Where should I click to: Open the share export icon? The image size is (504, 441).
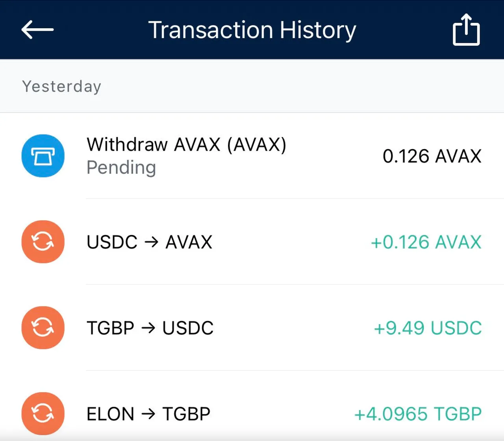(x=466, y=30)
